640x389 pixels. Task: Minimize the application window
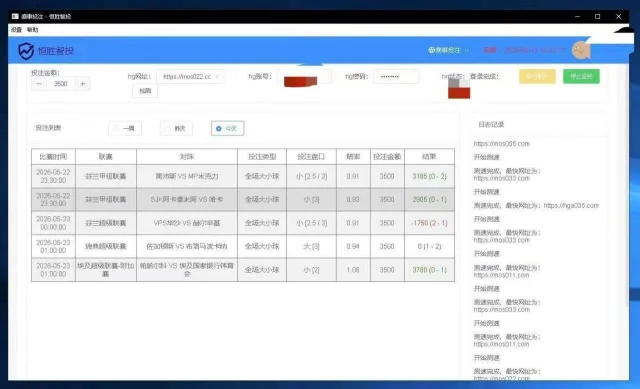577,16
